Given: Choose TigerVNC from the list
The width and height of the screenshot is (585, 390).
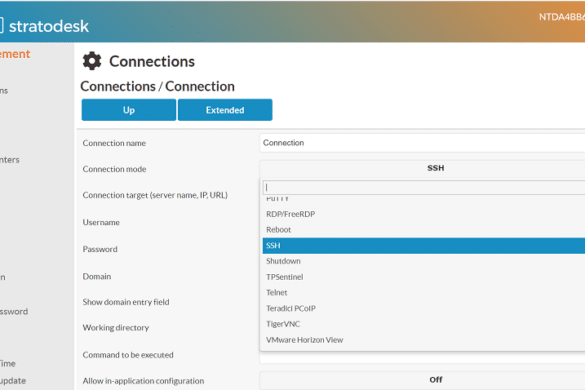Looking at the screenshot, I should pyautogui.click(x=423, y=324).
